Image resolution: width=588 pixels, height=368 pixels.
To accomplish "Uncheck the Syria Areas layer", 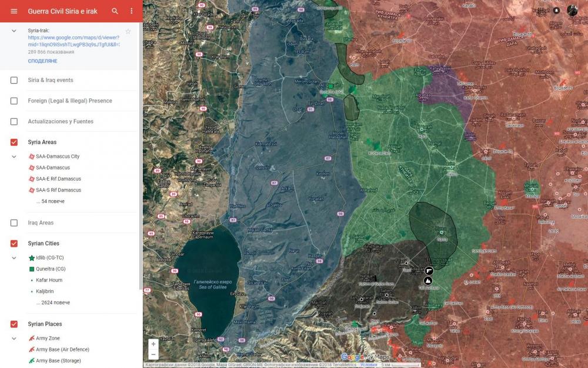I will click(x=14, y=142).
